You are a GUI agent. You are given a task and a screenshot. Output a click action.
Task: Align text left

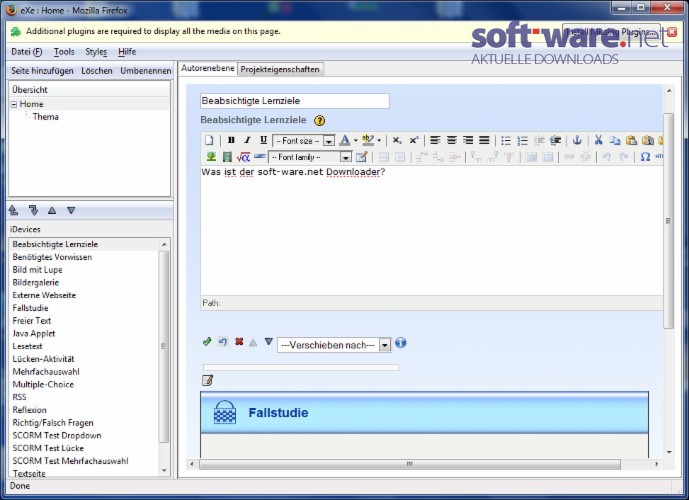click(435, 140)
